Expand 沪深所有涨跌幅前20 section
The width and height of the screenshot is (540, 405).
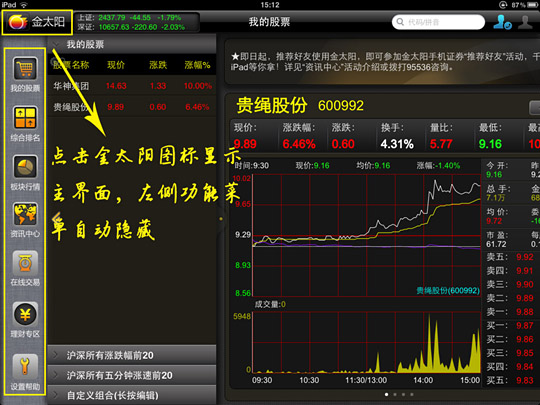click(132, 355)
